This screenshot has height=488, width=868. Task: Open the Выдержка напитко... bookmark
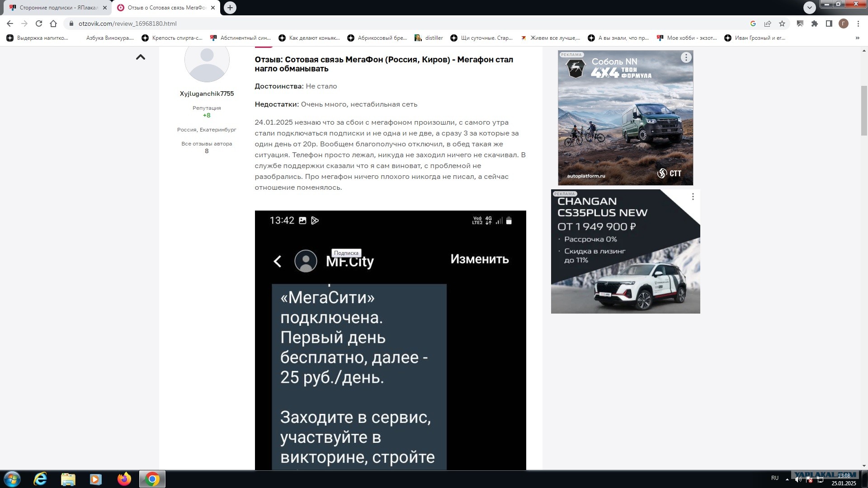(38, 38)
